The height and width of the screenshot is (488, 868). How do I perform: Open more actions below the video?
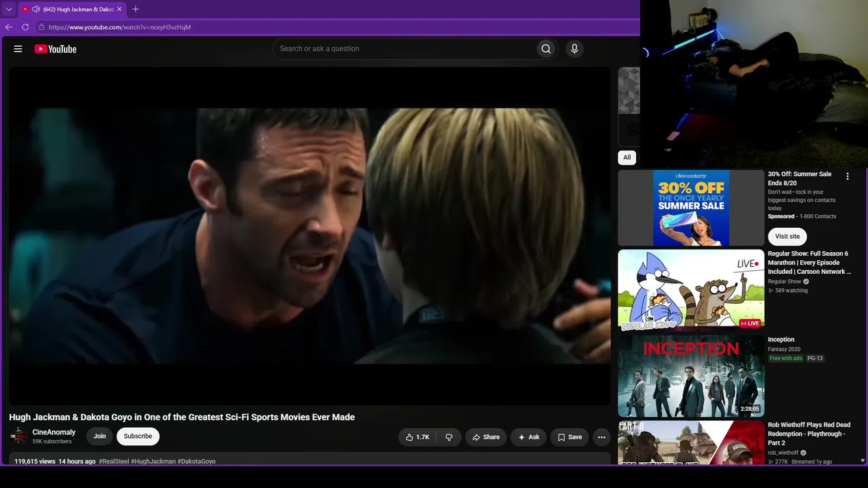601,437
